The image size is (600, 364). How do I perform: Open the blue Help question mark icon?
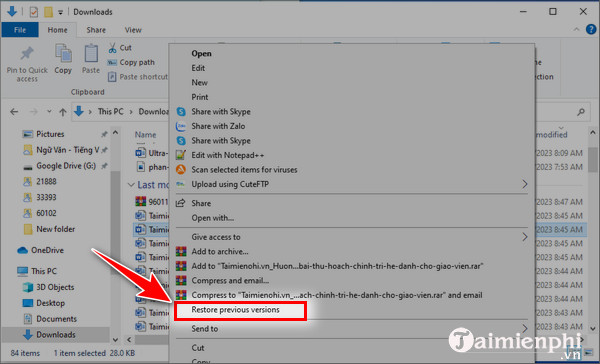pyautogui.click(x=591, y=29)
